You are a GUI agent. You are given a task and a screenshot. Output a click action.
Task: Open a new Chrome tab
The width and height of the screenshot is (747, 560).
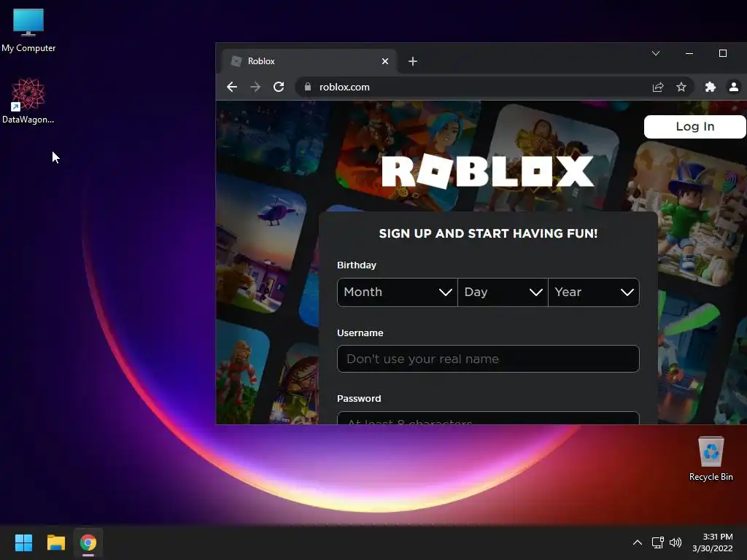[413, 61]
